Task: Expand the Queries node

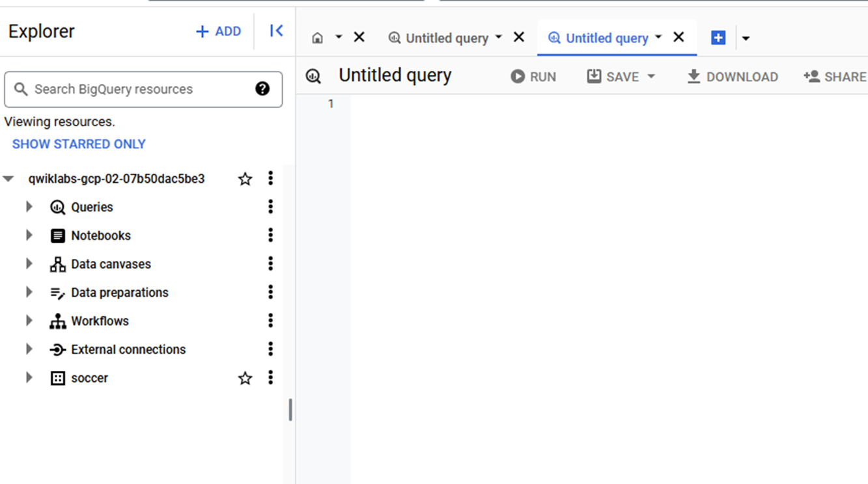Action: [x=29, y=207]
